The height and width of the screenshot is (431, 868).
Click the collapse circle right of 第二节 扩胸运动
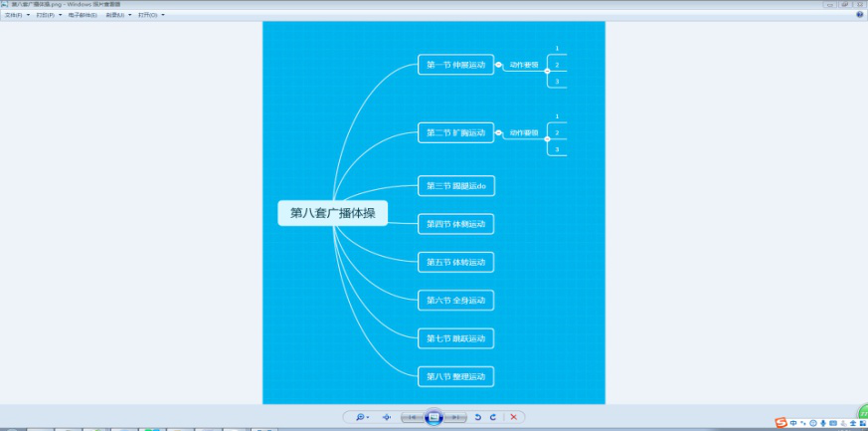pyautogui.click(x=498, y=133)
